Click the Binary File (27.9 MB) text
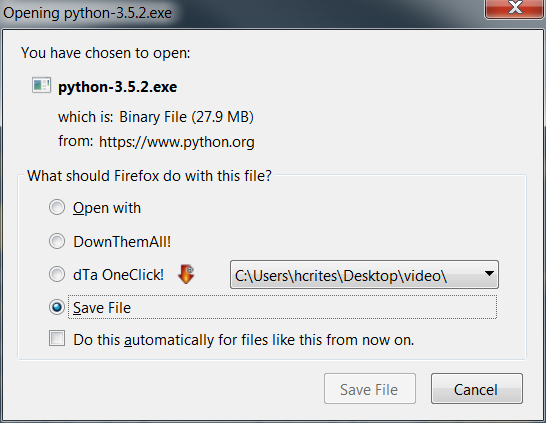 [x=186, y=117]
